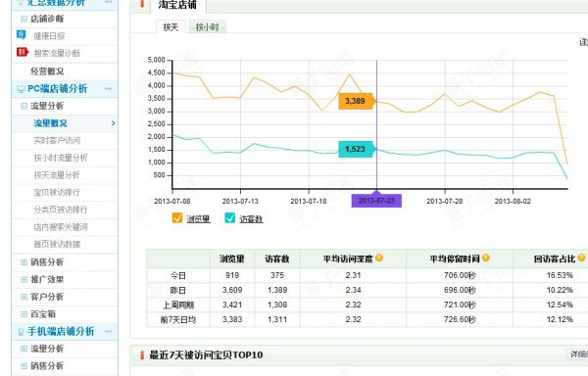Click the table cell showing 375
Screen dimensions: 588x376
[277, 275]
